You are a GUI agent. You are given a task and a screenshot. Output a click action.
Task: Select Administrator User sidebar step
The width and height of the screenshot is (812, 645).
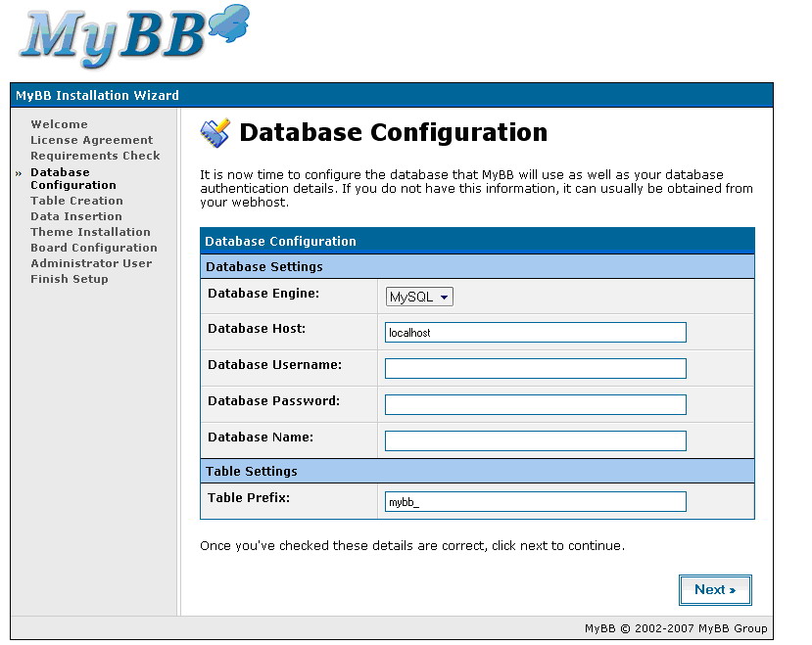coord(91,263)
